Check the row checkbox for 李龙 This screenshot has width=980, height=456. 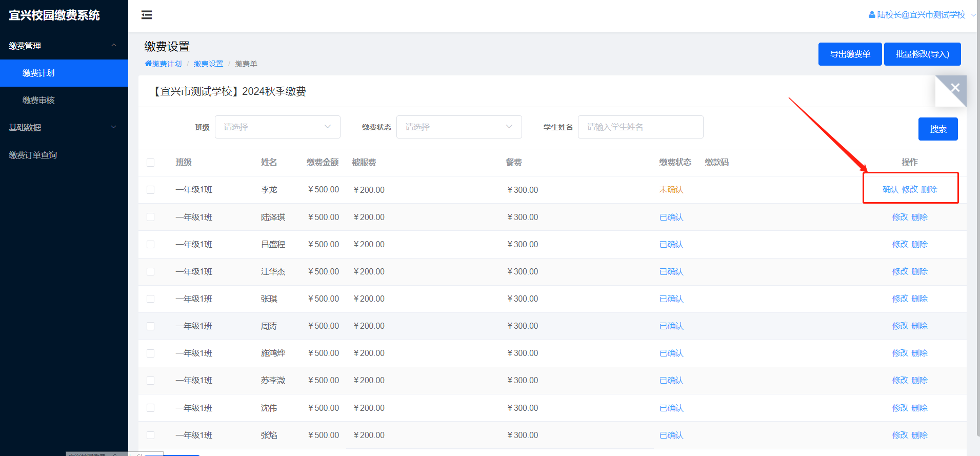click(x=150, y=190)
